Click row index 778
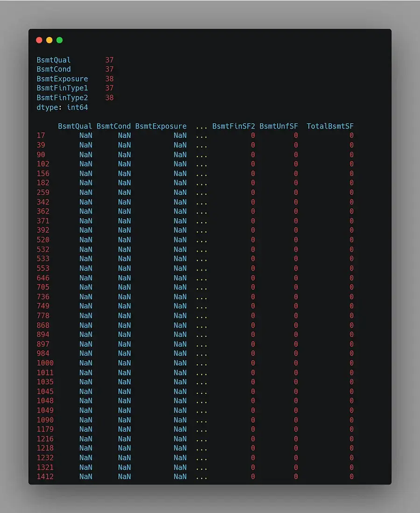 pyautogui.click(x=43, y=316)
